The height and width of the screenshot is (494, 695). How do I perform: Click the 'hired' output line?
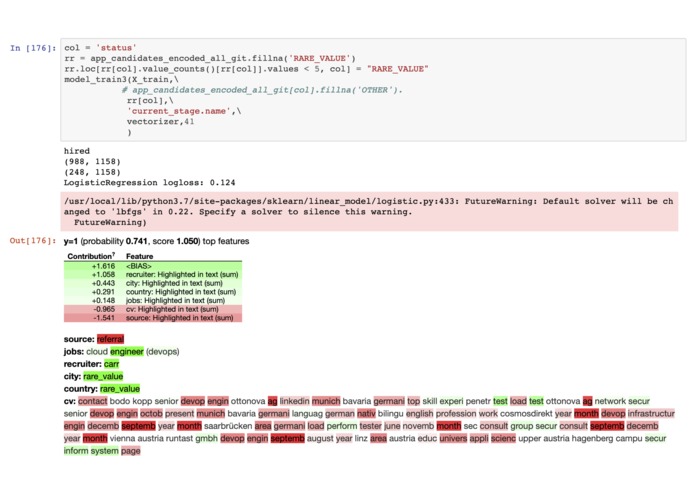click(77, 151)
